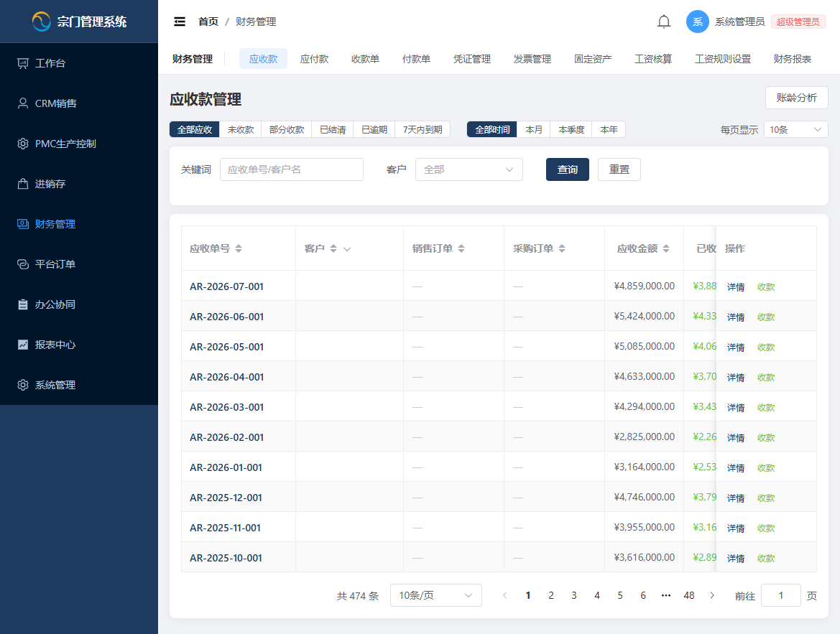Open 详情 for AR-2026-07-001
This screenshot has width=840, height=634.
pyautogui.click(x=736, y=287)
